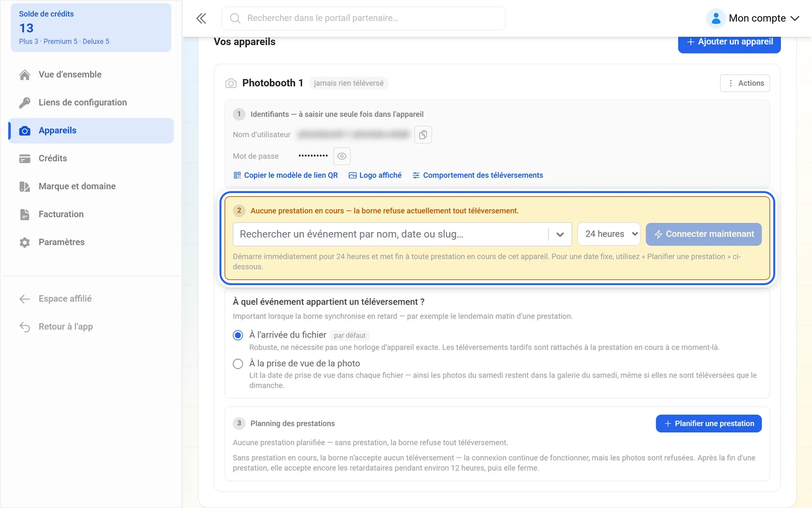
Task: Open Liens de configuration in the sidebar
Action: pyautogui.click(x=91, y=103)
